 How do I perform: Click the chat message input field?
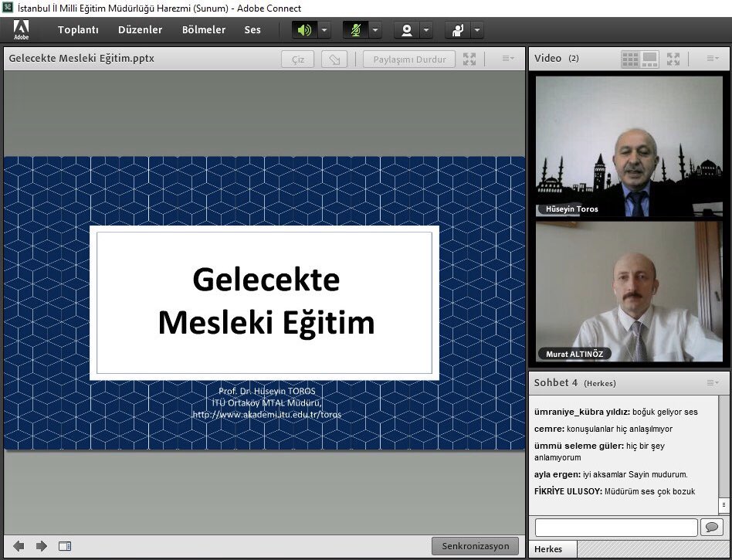[616, 528]
